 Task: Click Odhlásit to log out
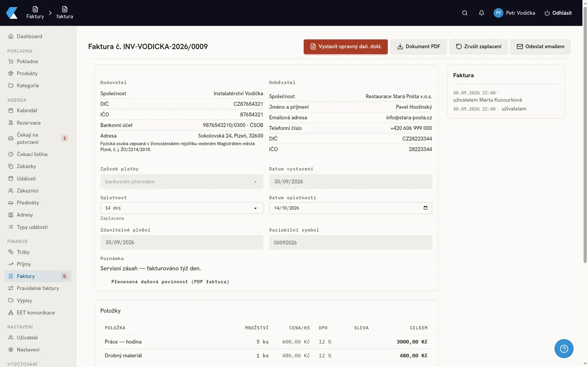(x=558, y=13)
